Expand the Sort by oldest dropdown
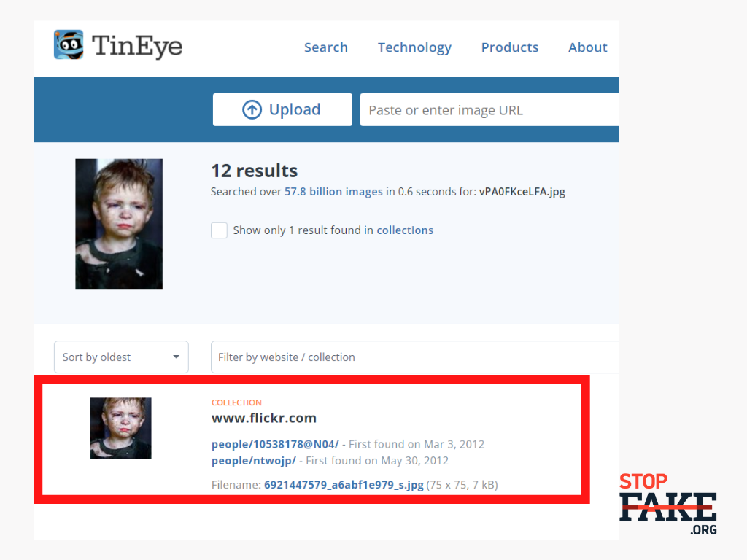 click(121, 357)
